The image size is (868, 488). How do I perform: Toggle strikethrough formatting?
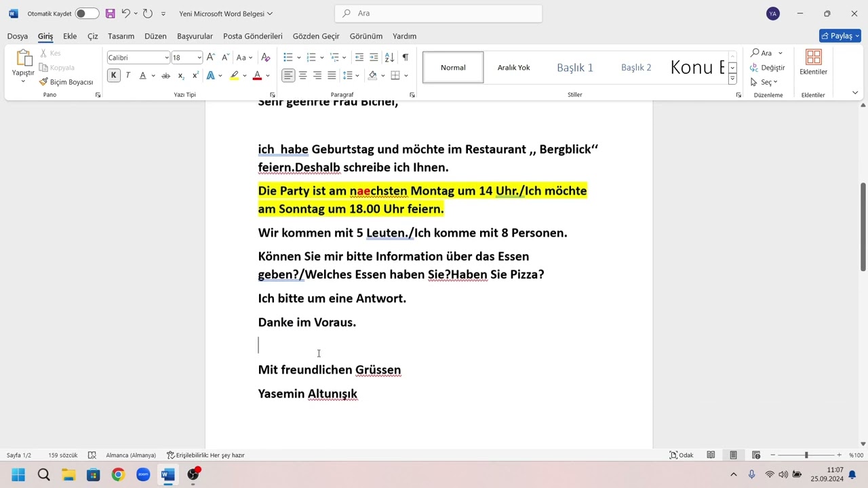(x=165, y=75)
